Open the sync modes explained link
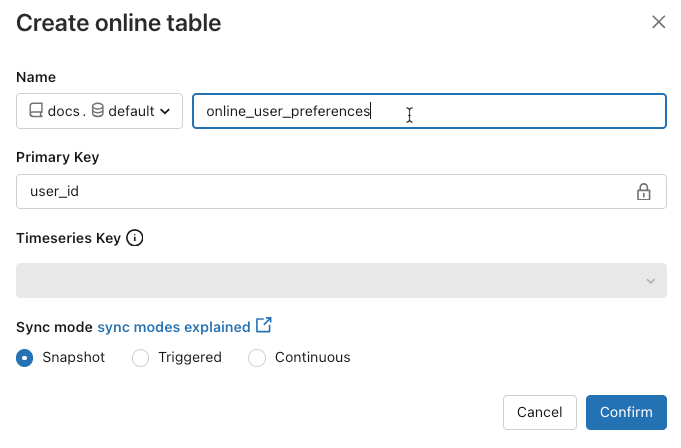The image size is (681, 448). tap(174, 326)
